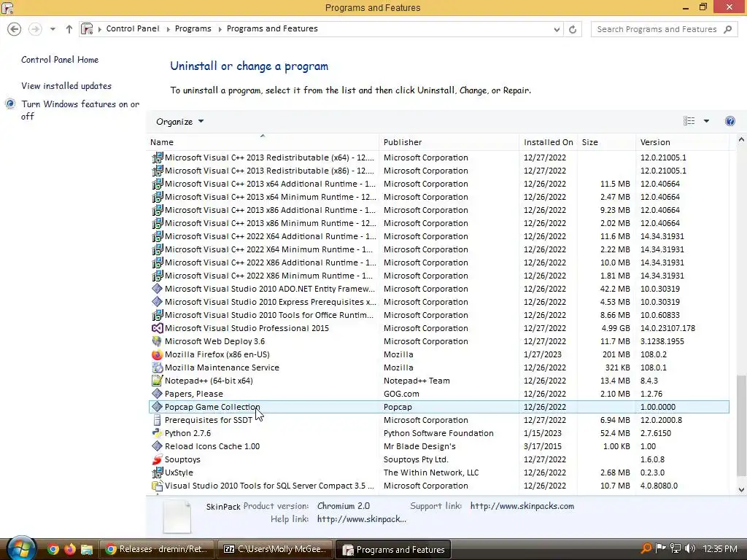Open the Windows Start orb
This screenshot has width=747, height=560.
click(x=21, y=548)
